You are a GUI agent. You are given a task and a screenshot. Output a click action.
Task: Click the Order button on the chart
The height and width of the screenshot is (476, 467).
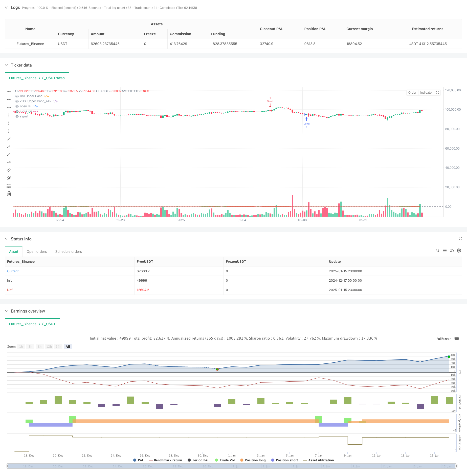tap(412, 93)
